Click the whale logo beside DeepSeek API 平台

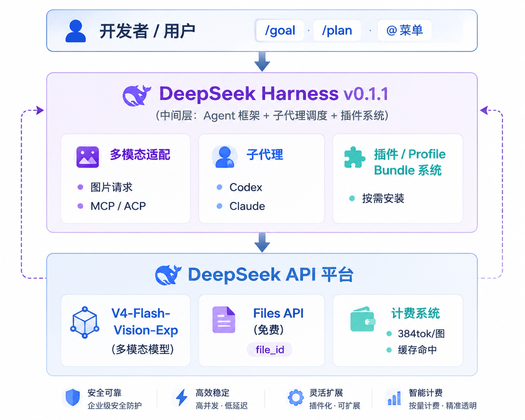click(x=168, y=275)
